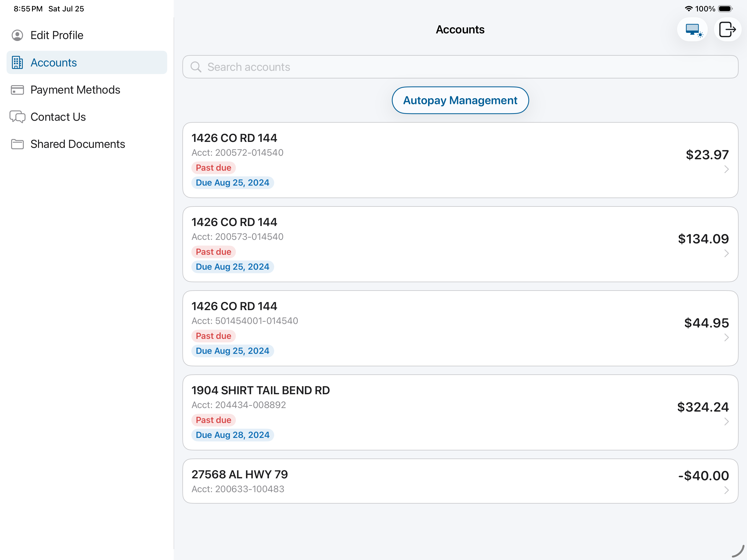Click the Shared Documents folder icon

pos(17,144)
